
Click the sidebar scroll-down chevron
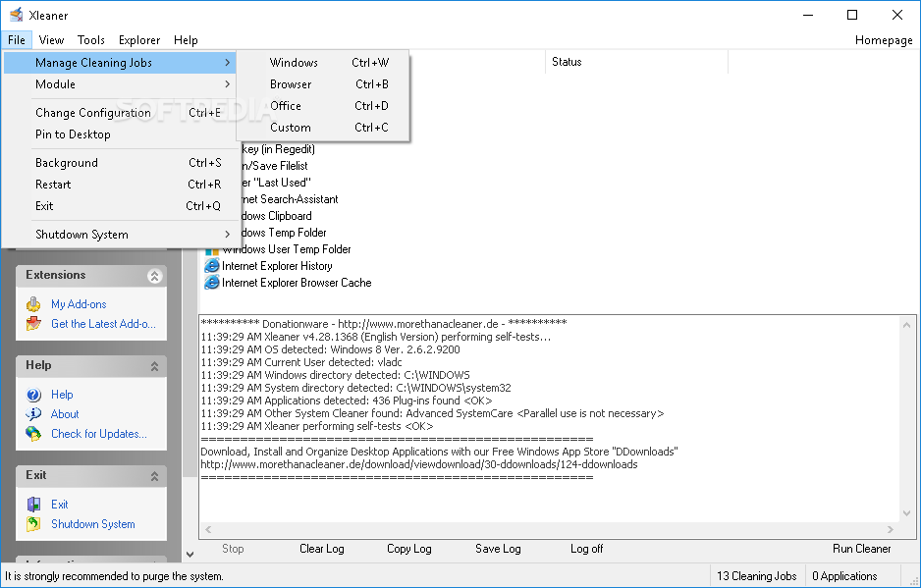190,554
